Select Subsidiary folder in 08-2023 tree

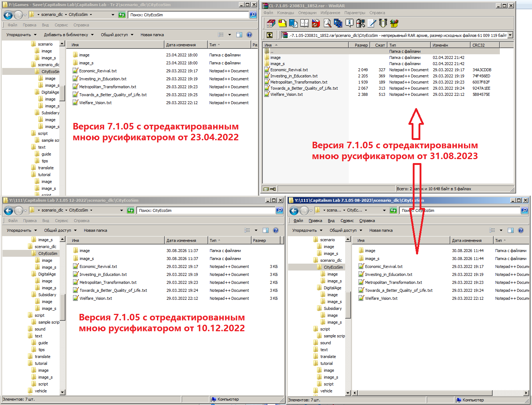332,308
